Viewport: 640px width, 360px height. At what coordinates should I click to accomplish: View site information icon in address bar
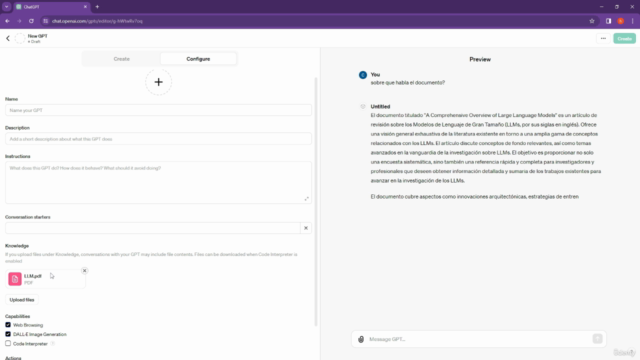pyautogui.click(x=46, y=21)
